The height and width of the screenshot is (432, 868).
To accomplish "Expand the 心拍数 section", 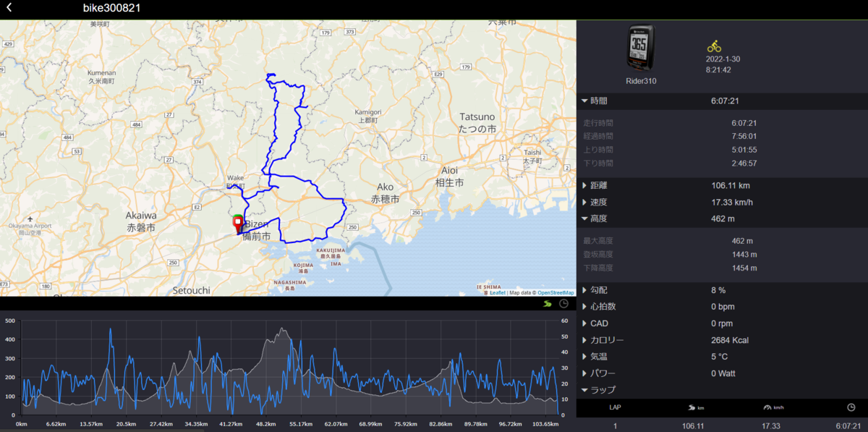I will point(584,307).
